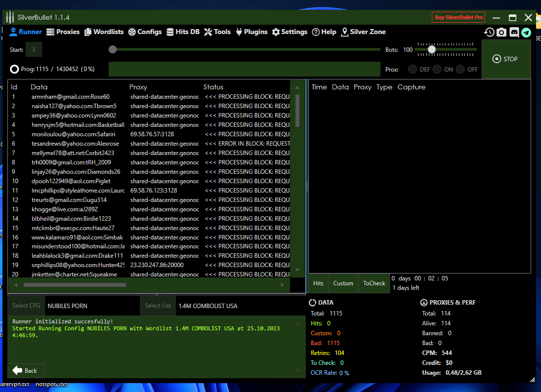Click the elapsed timer 00 : 02 : 05
541x392 pixels.
tap(431, 278)
